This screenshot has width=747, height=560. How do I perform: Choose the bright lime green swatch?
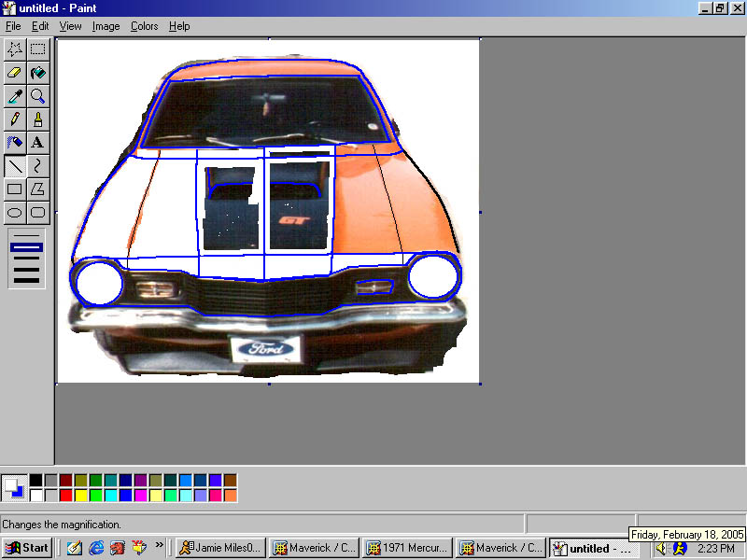(x=96, y=496)
